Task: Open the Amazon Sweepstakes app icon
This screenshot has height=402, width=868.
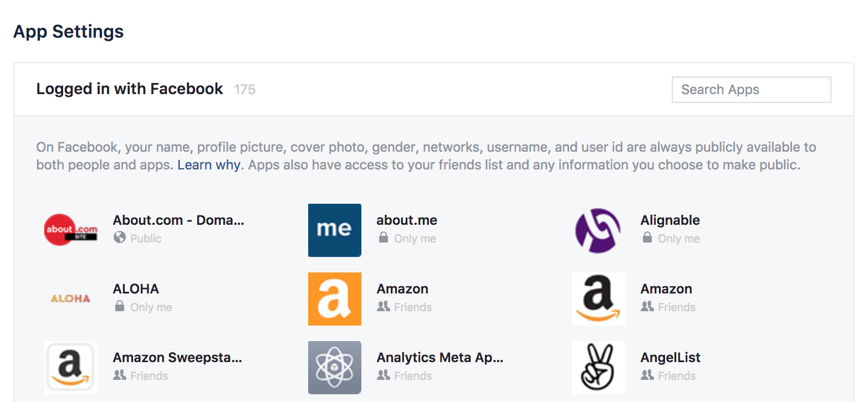Action: coord(70,367)
